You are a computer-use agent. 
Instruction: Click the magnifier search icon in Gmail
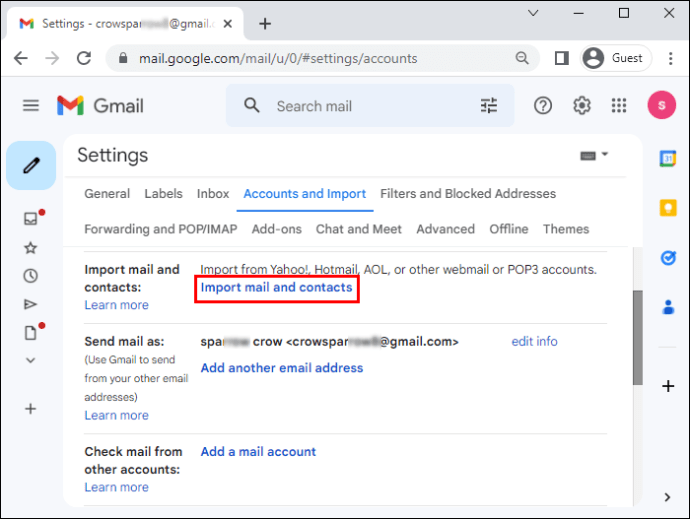click(252, 106)
